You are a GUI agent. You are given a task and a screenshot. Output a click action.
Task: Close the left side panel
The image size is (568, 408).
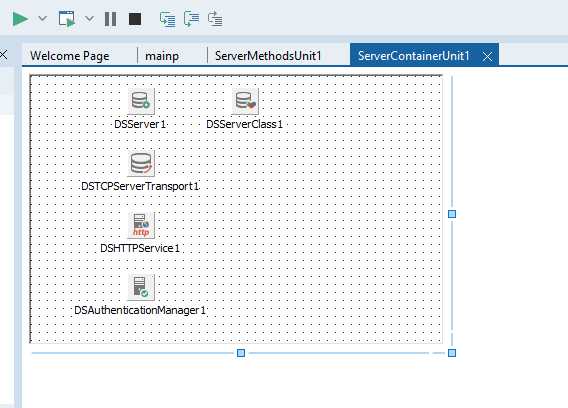(3, 55)
